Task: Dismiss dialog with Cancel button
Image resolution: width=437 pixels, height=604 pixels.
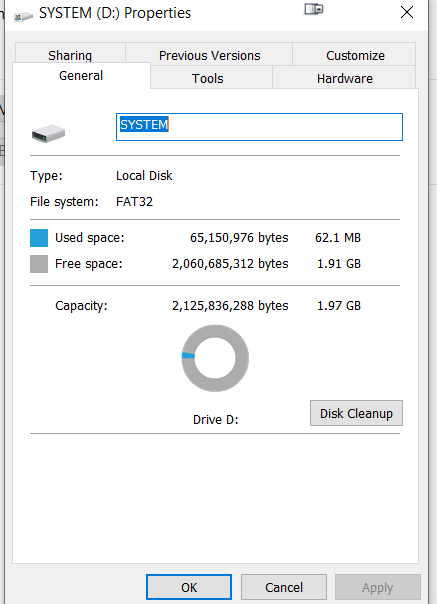Action: point(284,587)
